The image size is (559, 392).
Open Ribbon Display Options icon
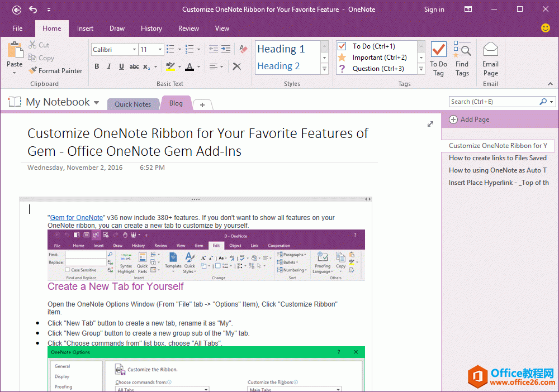click(468, 9)
